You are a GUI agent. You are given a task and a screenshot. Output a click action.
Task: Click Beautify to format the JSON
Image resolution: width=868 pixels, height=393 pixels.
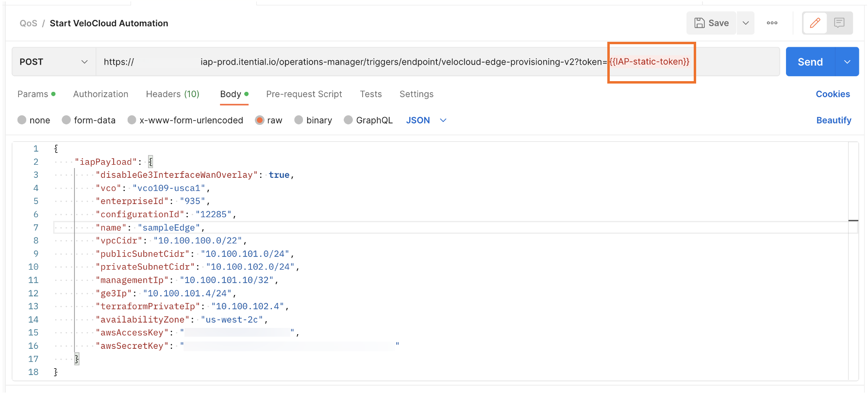[834, 120]
